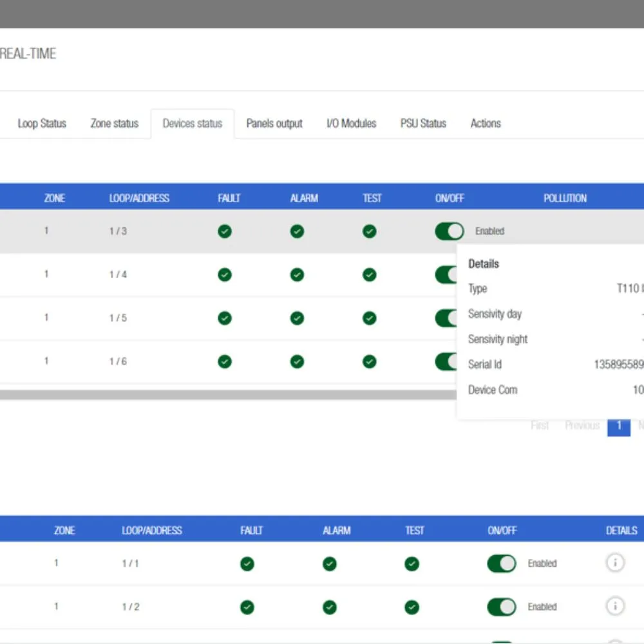Click test status check icon for 1/5
This screenshot has height=644, width=644.
point(369,318)
